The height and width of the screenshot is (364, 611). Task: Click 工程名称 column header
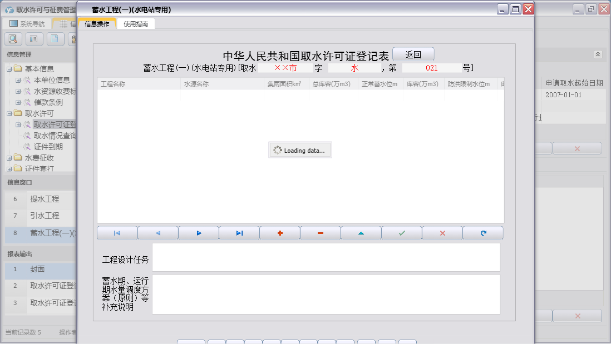pos(139,84)
